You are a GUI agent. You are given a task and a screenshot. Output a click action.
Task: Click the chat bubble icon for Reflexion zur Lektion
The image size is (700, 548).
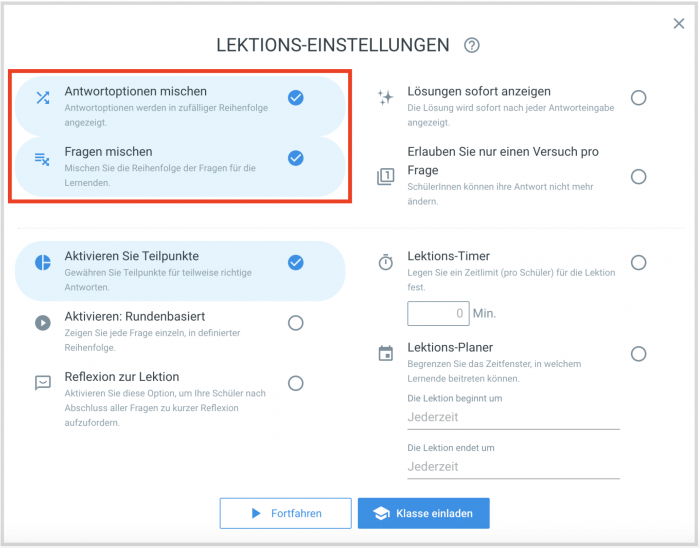point(43,383)
